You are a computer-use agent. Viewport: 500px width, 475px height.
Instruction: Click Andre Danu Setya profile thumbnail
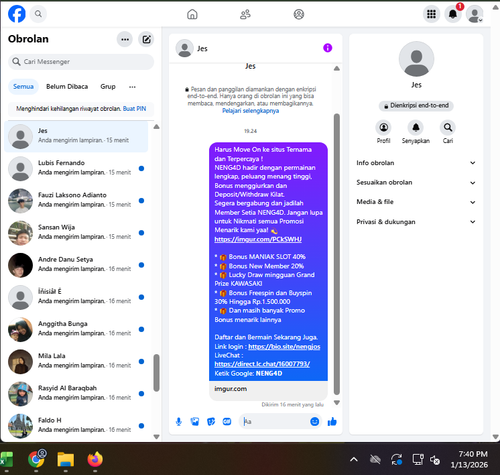pos(20,265)
